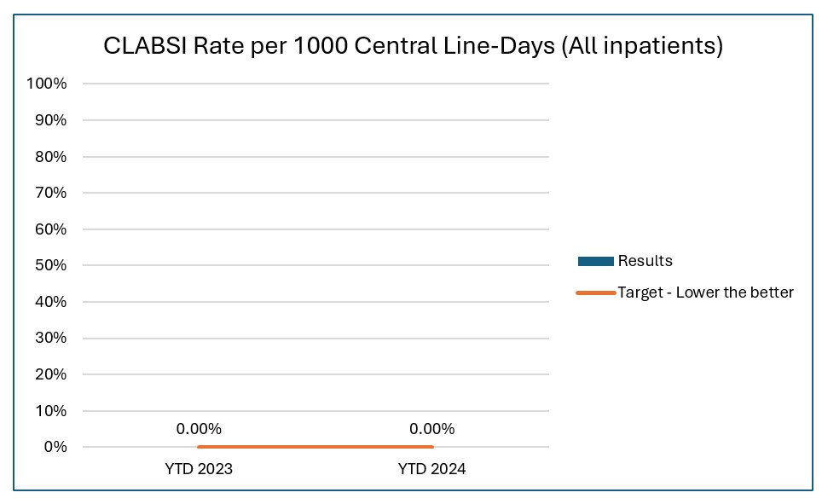Select the orange target line in the plot
This screenshot has height=504, width=822.
[x=315, y=447]
